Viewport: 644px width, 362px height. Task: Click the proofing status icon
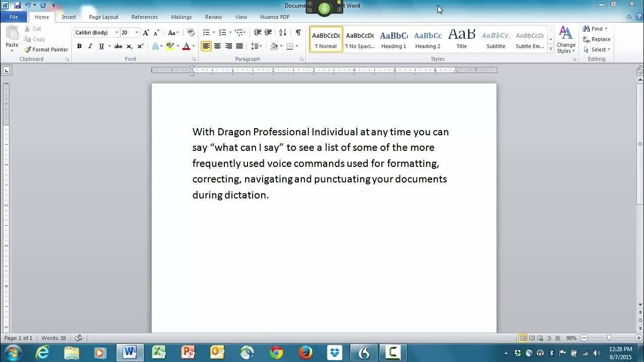coord(78,338)
